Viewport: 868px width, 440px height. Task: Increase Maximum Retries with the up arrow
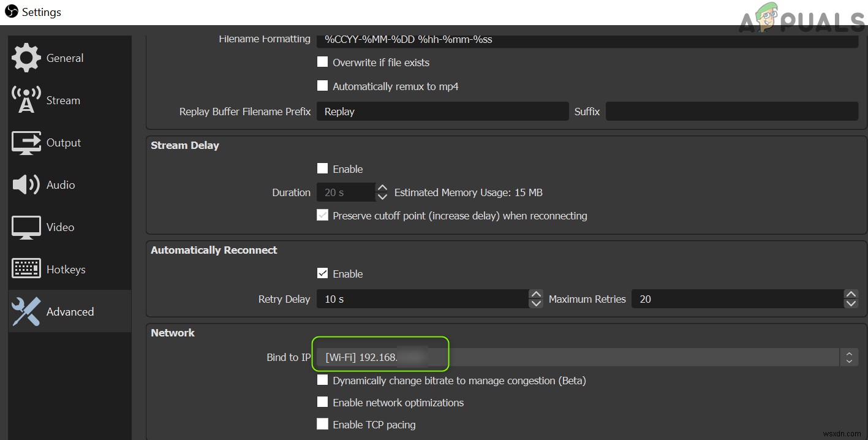[x=851, y=295]
